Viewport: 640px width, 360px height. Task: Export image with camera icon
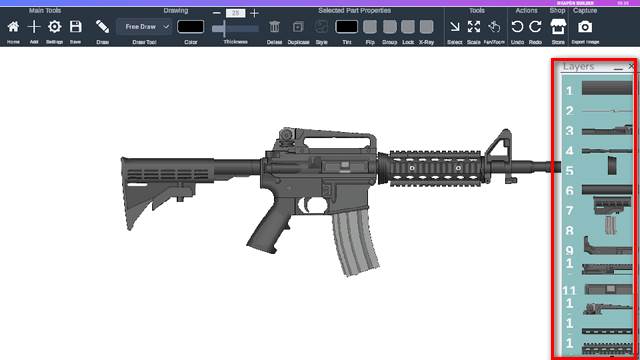[x=585, y=27]
